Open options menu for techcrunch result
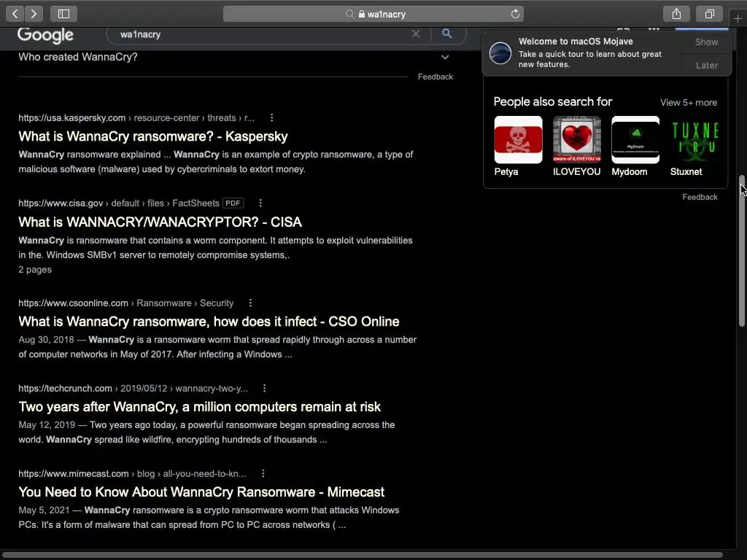Viewport: 747px width, 560px height. point(264,388)
